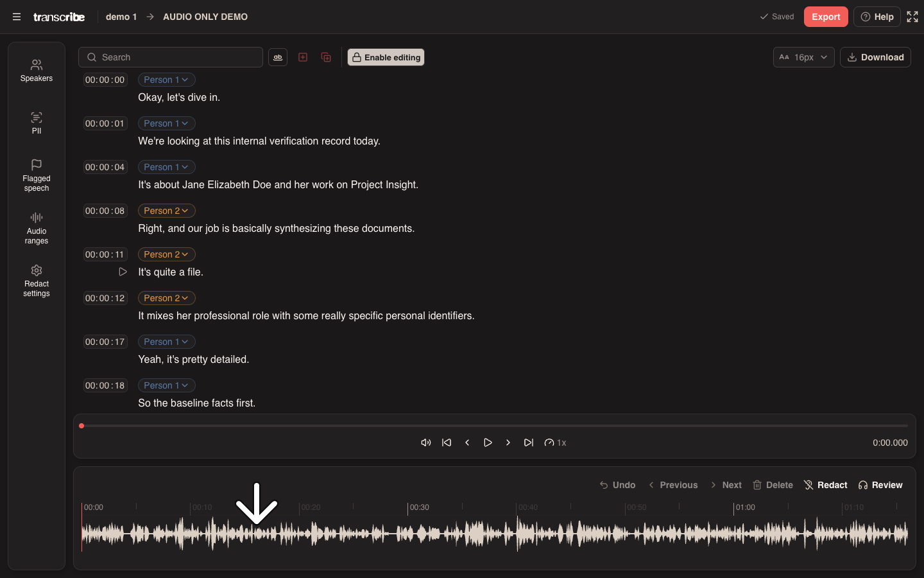924x578 pixels.
Task: Click timestamp 00:00:18
Action: [x=105, y=385]
